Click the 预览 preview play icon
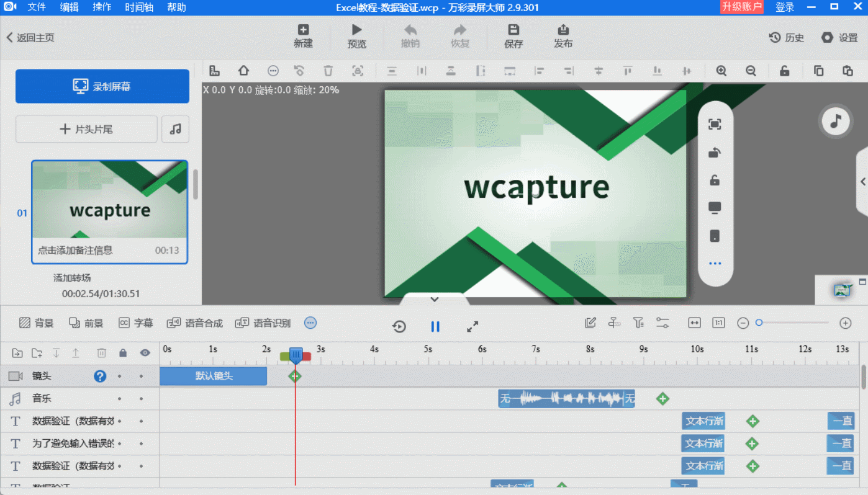868x495 pixels. (356, 30)
